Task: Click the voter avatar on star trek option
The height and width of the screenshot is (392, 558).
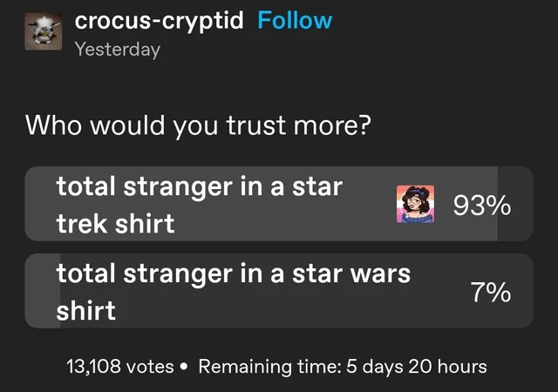Action: pyautogui.click(x=415, y=204)
